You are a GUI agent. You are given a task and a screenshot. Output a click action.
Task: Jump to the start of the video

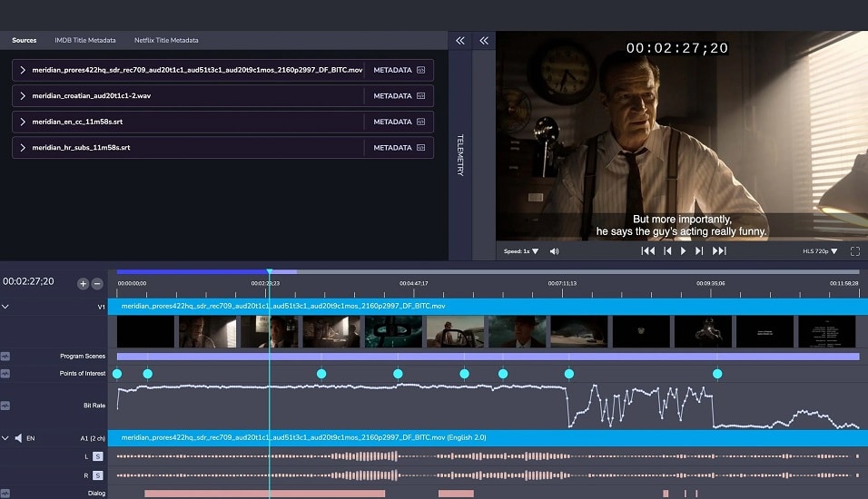coord(647,251)
